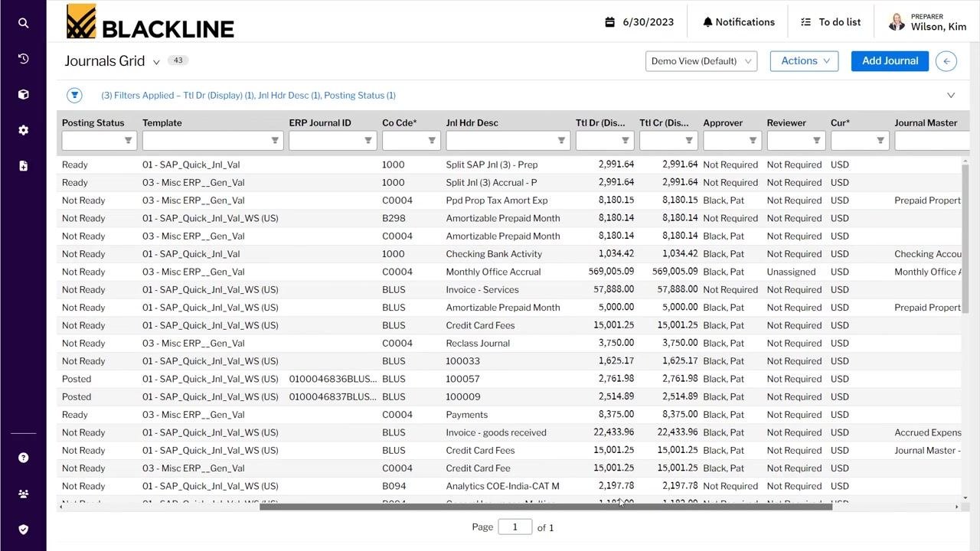Image resolution: width=980 pixels, height=551 pixels.
Task: Sort by the Jnl Hdr Desc column header
Action: [x=472, y=122]
